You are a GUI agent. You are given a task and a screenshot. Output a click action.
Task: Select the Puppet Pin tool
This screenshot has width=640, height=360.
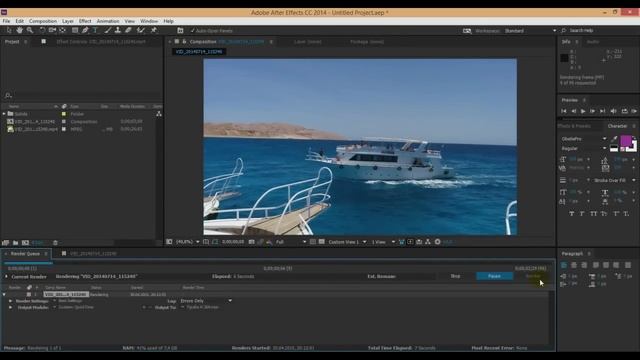(x=154, y=30)
